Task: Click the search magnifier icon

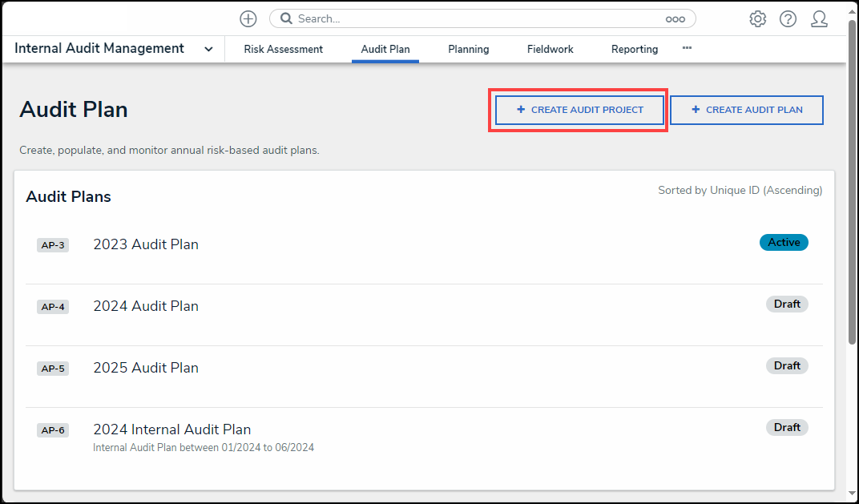Action: coord(286,18)
